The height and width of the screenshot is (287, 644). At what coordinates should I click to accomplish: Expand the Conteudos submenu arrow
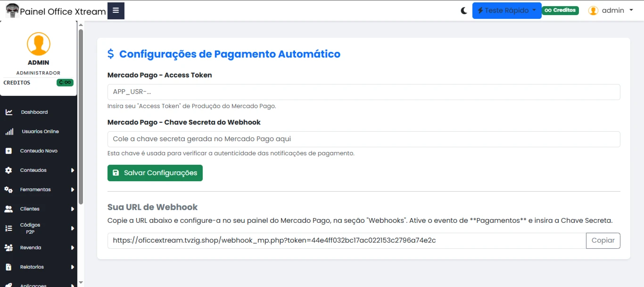click(x=73, y=170)
